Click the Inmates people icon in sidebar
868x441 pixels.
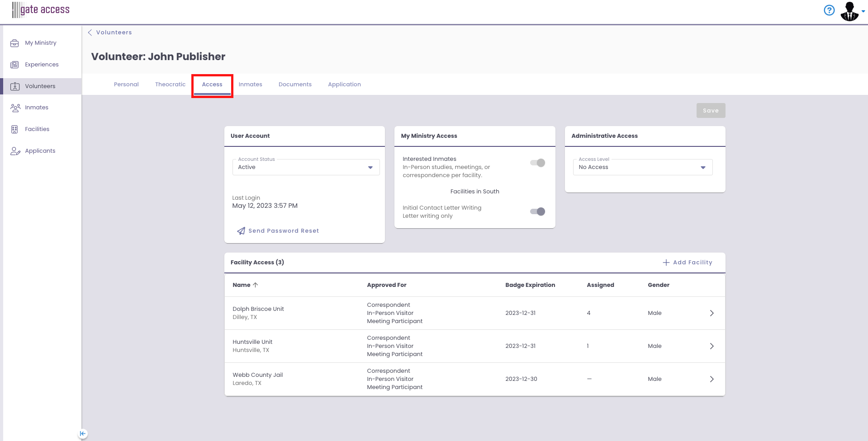click(x=15, y=108)
